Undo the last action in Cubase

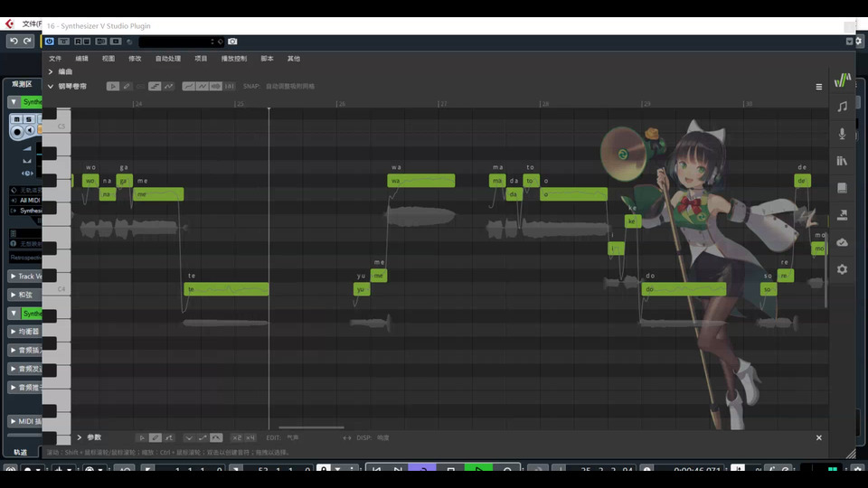pyautogui.click(x=14, y=41)
